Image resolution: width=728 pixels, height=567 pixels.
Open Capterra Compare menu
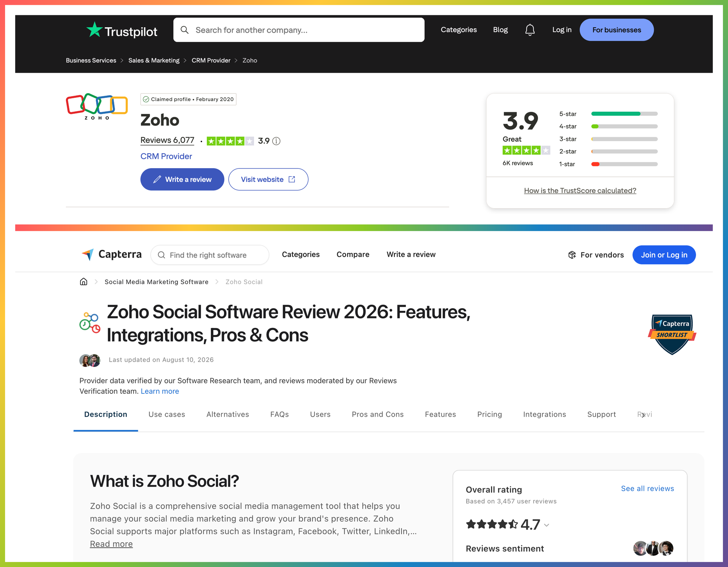353,255
